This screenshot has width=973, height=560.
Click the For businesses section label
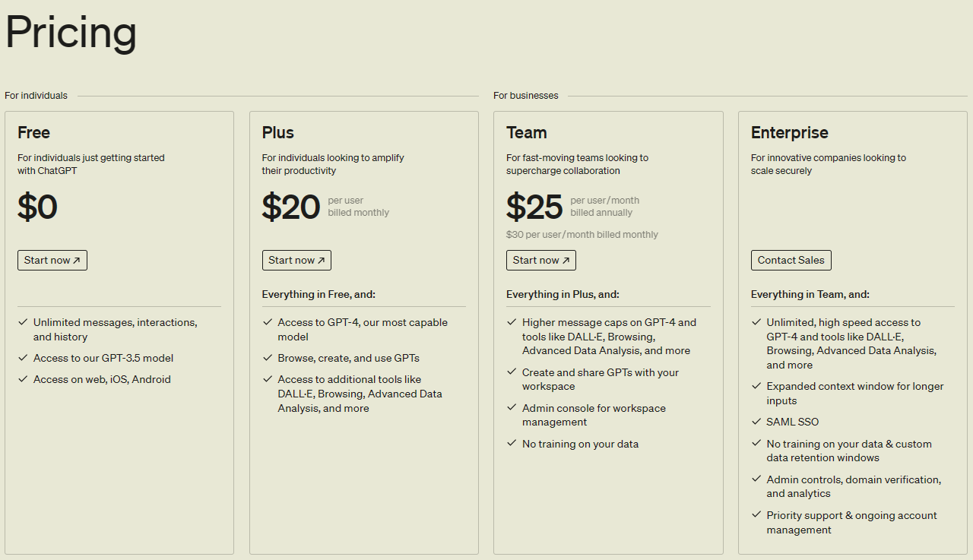pyautogui.click(x=526, y=96)
